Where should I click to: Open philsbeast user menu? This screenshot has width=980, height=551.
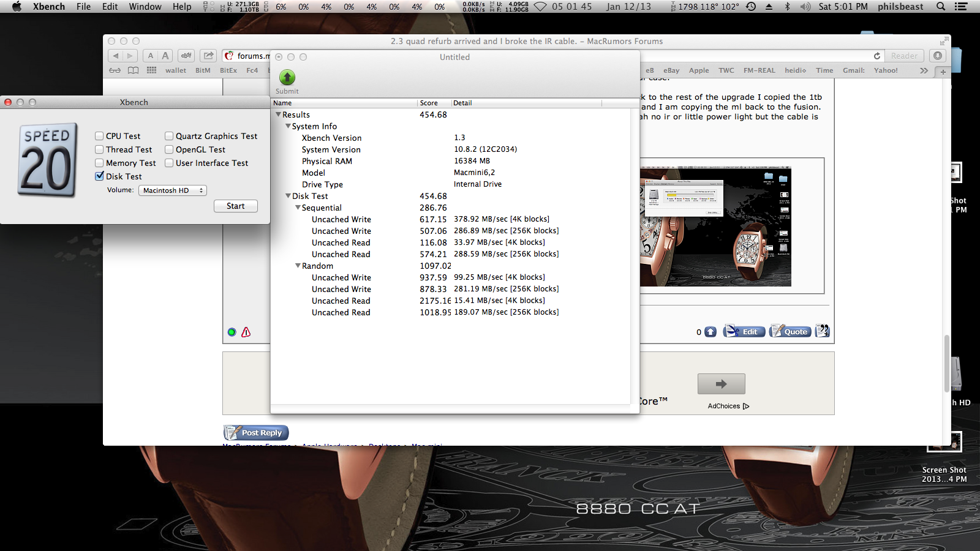(900, 7)
